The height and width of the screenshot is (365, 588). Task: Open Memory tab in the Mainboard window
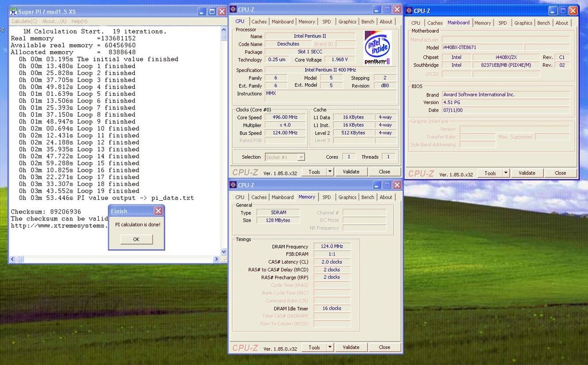(482, 23)
